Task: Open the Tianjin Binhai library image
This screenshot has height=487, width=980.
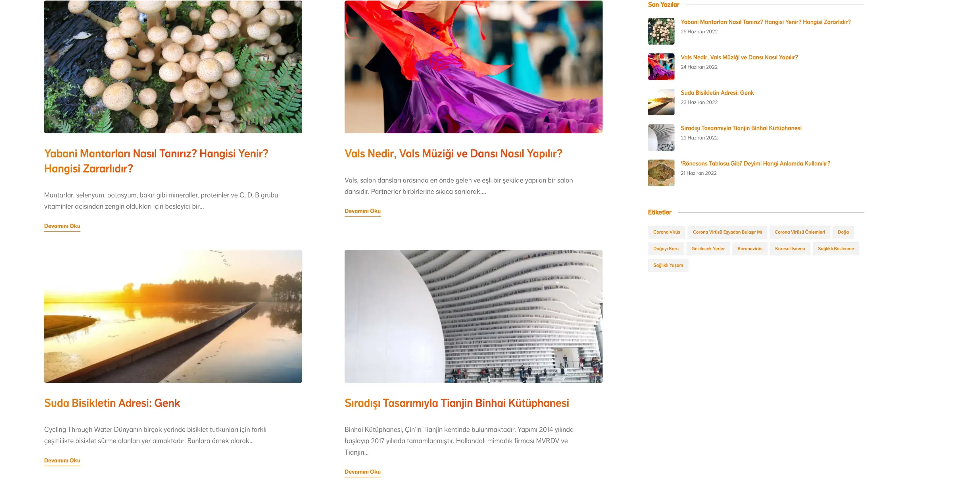Action: click(x=474, y=316)
